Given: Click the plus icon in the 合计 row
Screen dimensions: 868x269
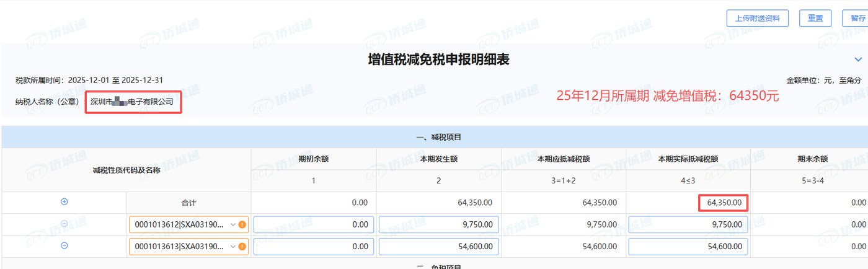Looking at the screenshot, I should pyautogui.click(x=64, y=202).
